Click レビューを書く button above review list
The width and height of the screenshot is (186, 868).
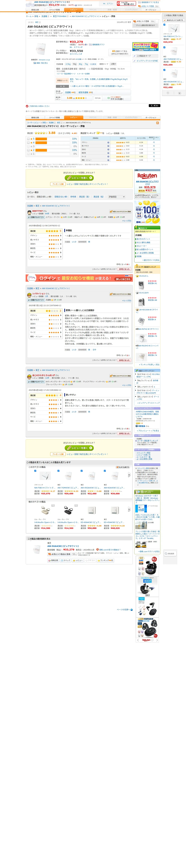pos(79,178)
